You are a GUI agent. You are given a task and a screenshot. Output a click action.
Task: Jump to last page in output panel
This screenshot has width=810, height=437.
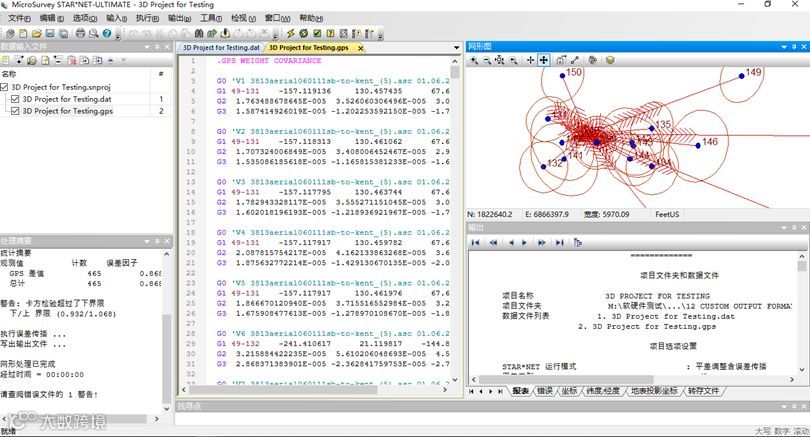click(559, 242)
